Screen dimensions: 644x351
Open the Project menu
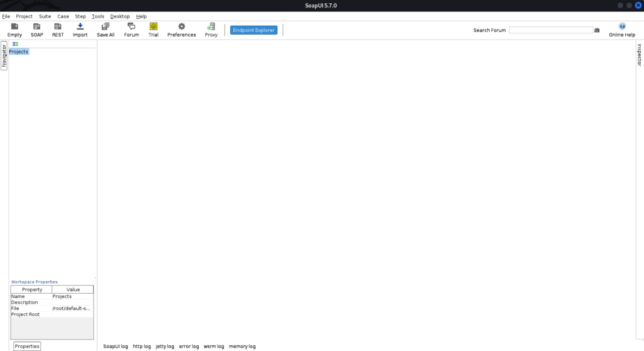tap(25, 16)
